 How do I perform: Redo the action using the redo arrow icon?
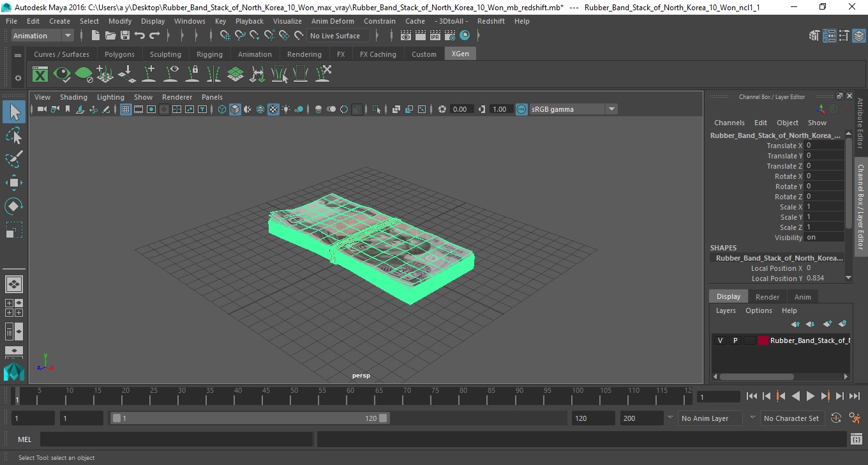click(x=154, y=36)
